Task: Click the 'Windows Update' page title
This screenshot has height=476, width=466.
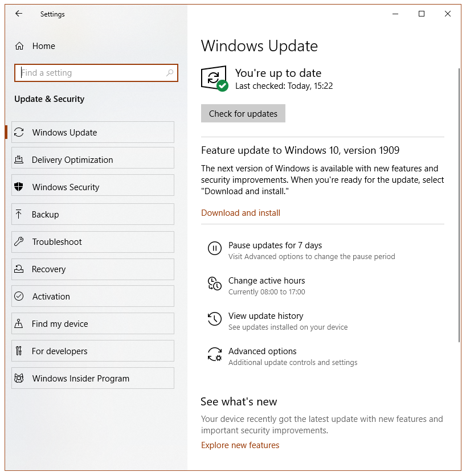Action: (259, 46)
